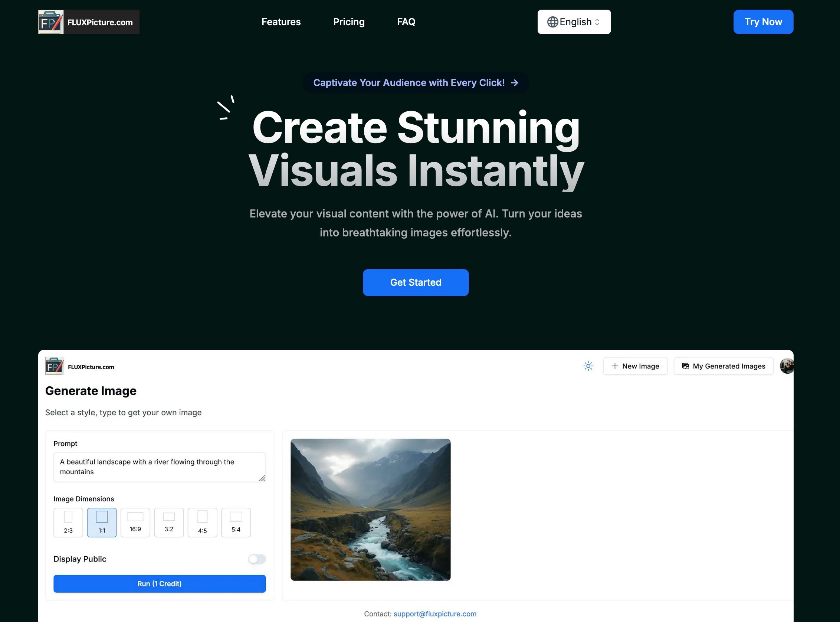Click the globe icon in the language selector
Viewport: 840px width, 622px height.
(552, 22)
